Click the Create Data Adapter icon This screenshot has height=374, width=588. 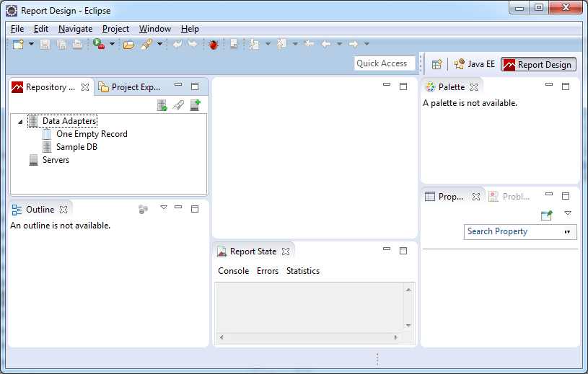pyautogui.click(x=162, y=105)
